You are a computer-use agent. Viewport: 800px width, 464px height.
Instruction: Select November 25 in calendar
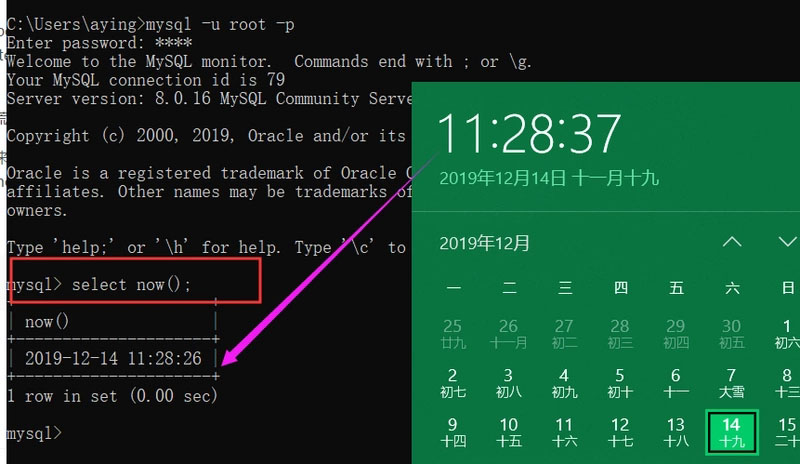(x=453, y=333)
